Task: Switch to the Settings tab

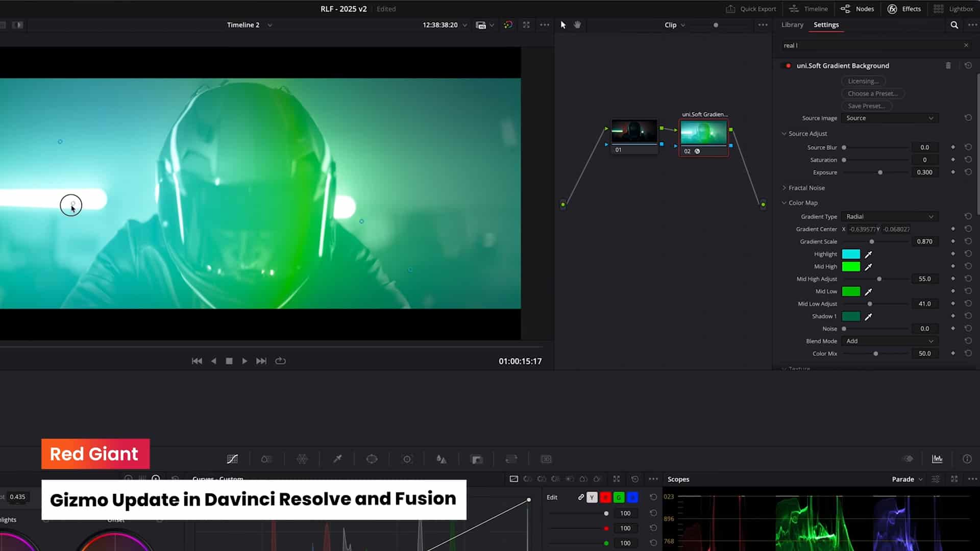Action: (826, 24)
